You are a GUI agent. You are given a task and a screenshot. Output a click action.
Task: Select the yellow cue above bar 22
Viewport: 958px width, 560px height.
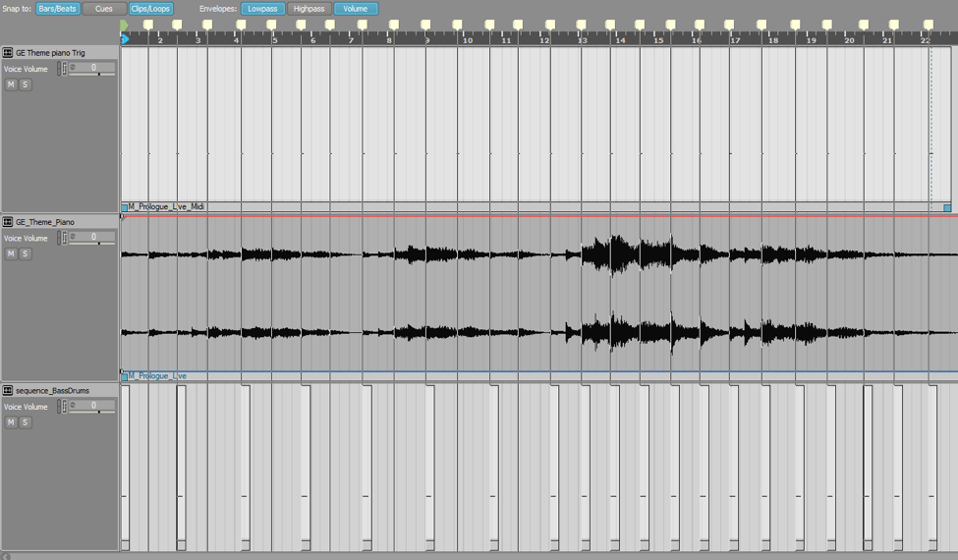click(x=929, y=25)
